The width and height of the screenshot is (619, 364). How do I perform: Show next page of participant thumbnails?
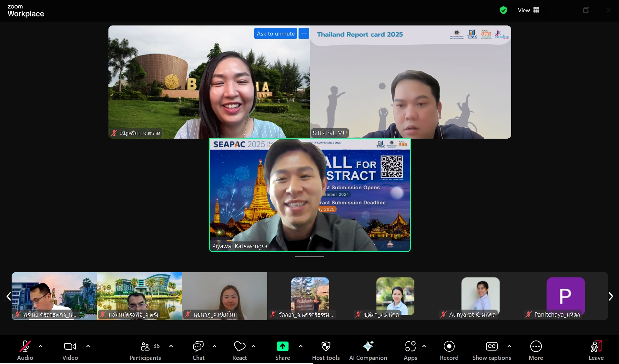(611, 296)
